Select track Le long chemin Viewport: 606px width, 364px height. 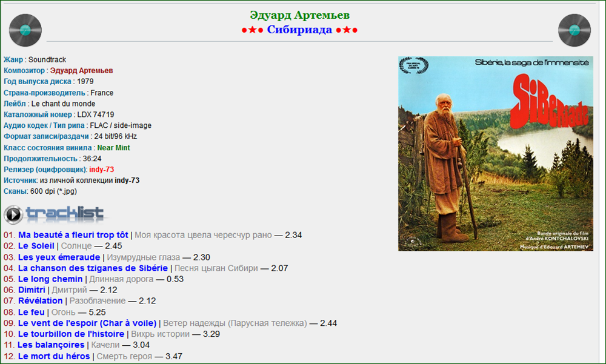(50, 279)
